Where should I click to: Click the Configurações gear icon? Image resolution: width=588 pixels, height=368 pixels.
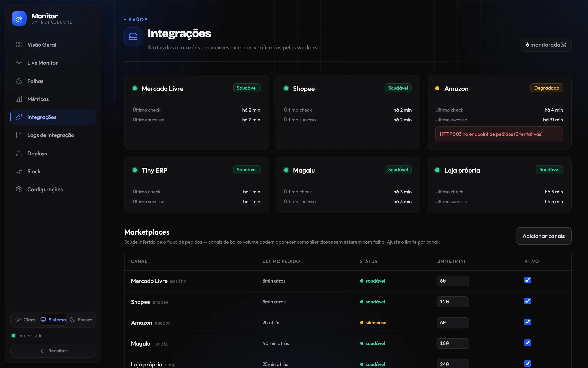coord(19,189)
